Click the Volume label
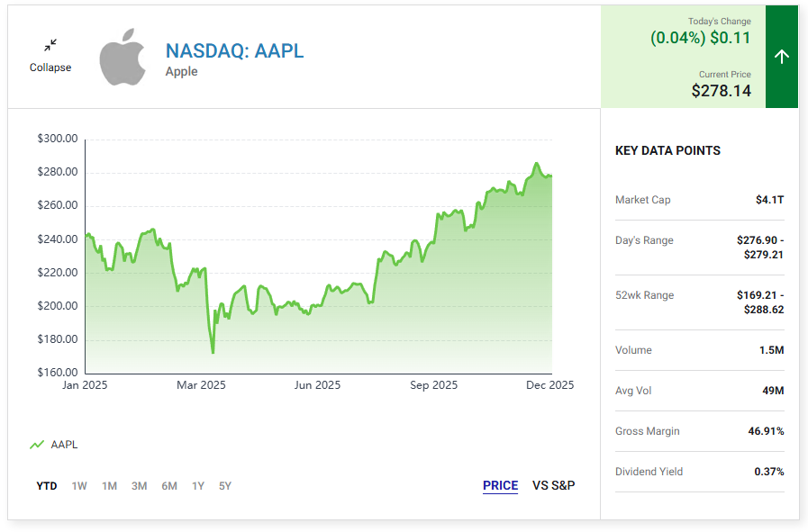Screen dimensions: 808x532 (633, 350)
